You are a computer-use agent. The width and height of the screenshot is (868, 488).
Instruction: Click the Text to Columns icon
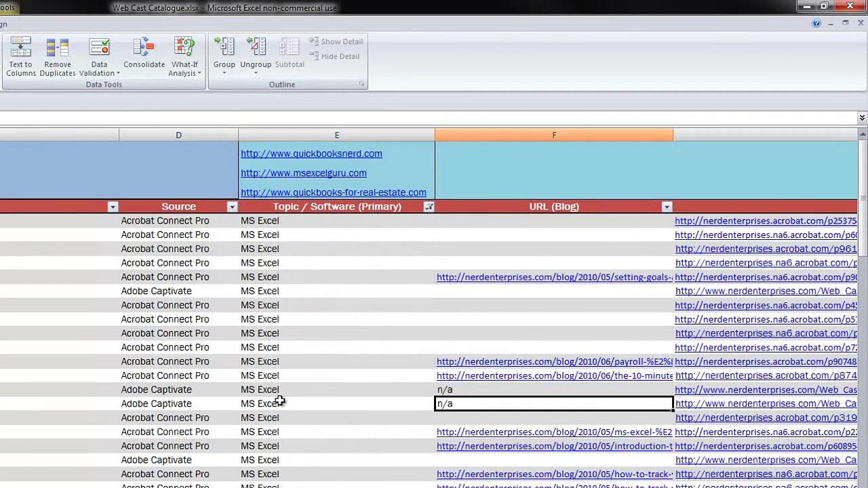click(21, 56)
